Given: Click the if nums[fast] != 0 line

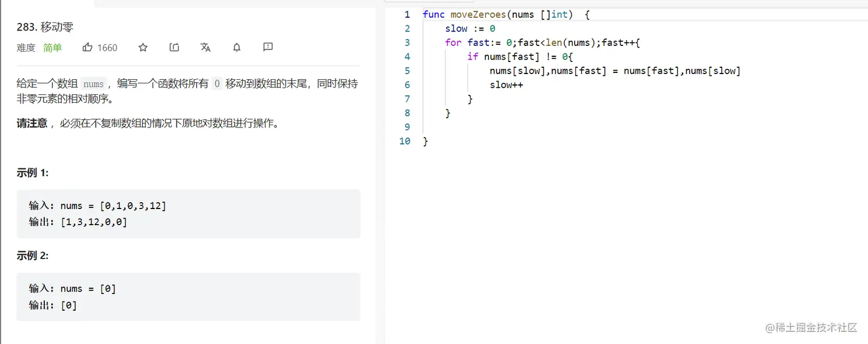Looking at the screenshot, I should click(x=521, y=56).
